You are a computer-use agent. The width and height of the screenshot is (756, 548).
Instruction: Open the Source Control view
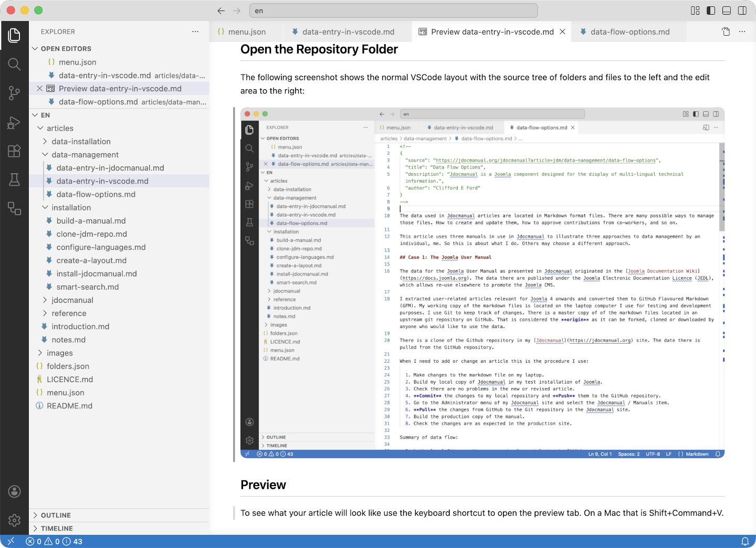tap(14, 93)
